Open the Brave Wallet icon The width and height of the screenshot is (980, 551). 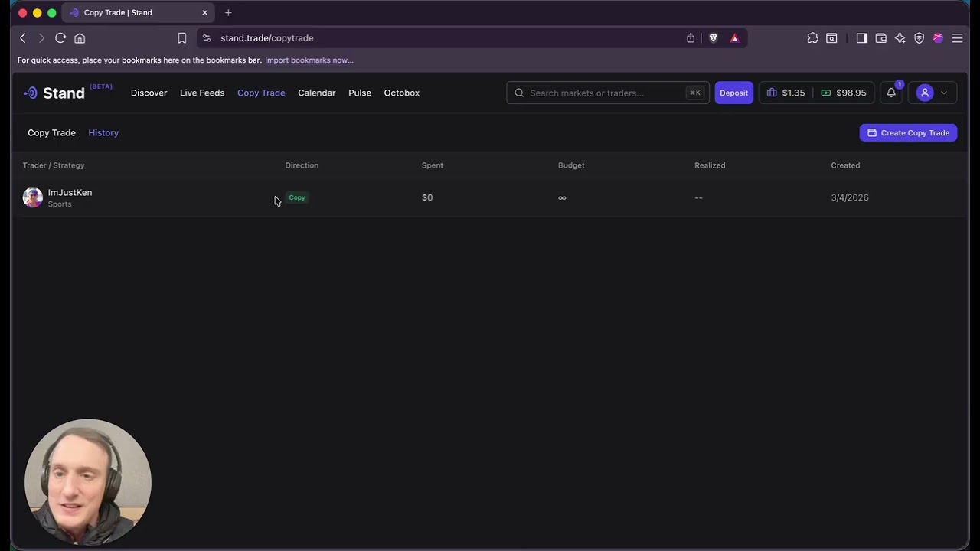pos(880,38)
